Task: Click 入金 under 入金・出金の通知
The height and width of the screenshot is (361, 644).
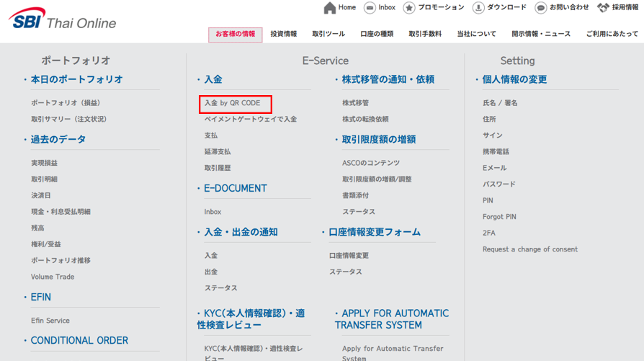Action: (211, 256)
